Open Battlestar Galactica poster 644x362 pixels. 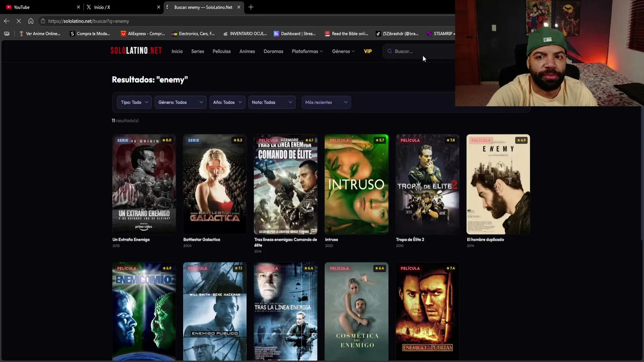tap(215, 184)
